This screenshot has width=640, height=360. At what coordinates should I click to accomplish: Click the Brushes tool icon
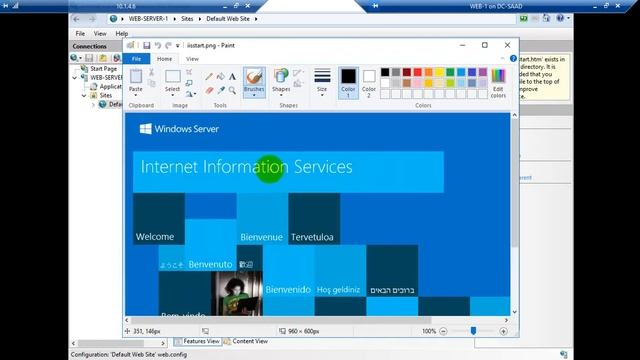coord(254,77)
